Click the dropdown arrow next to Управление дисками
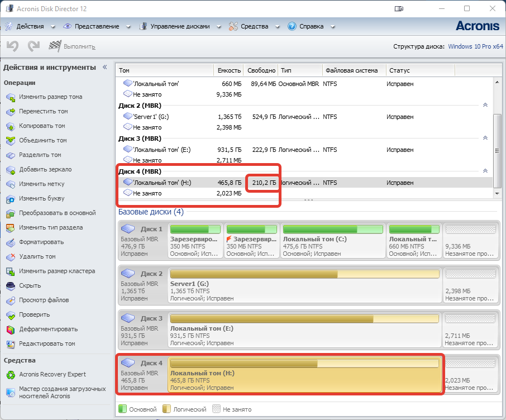506x420 pixels. 219,27
